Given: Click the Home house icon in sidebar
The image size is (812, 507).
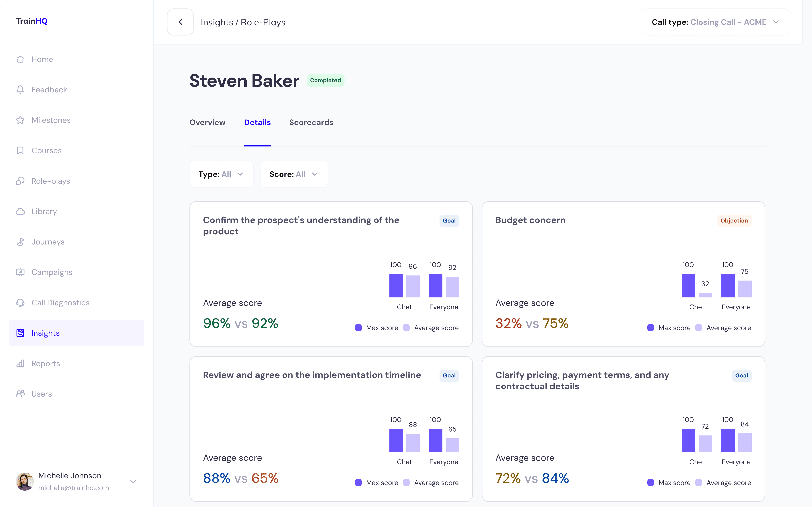Looking at the screenshot, I should [20, 59].
